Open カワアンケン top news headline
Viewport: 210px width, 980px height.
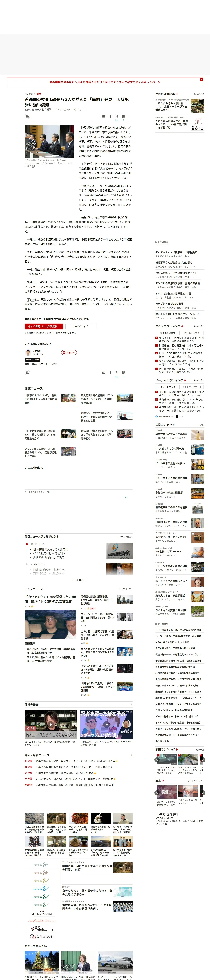coord(50,599)
